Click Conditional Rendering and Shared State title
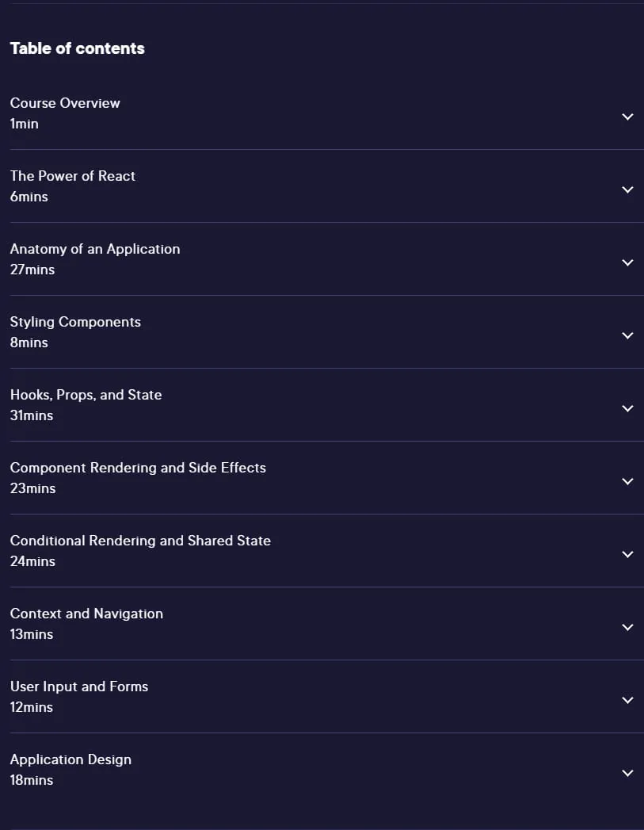 click(x=141, y=541)
